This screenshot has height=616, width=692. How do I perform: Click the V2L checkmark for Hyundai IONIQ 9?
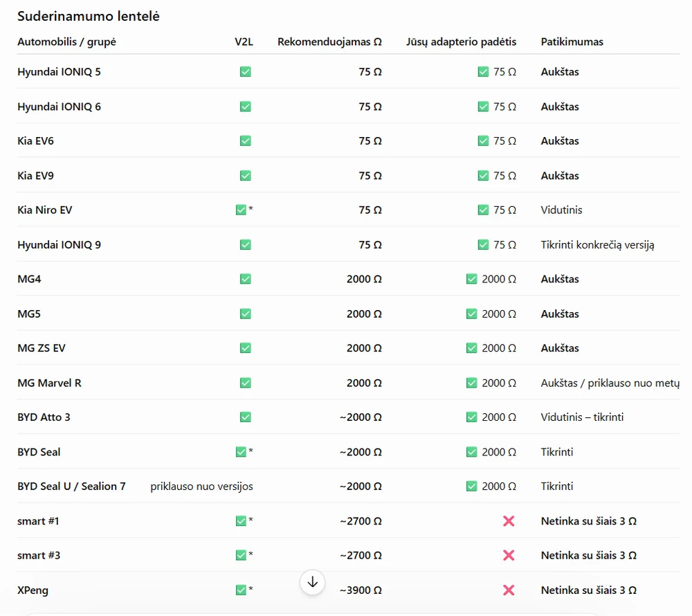click(x=246, y=244)
